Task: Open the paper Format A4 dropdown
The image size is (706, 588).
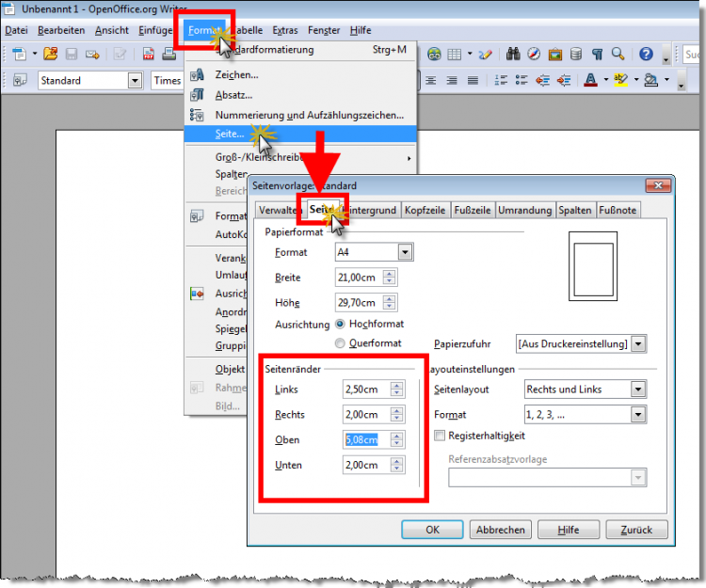Action: (x=405, y=252)
